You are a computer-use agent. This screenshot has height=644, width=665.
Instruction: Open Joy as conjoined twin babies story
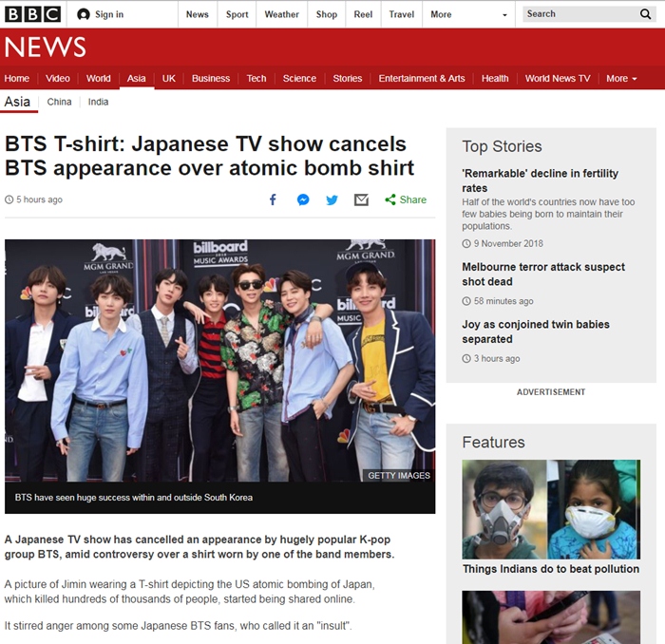(536, 331)
